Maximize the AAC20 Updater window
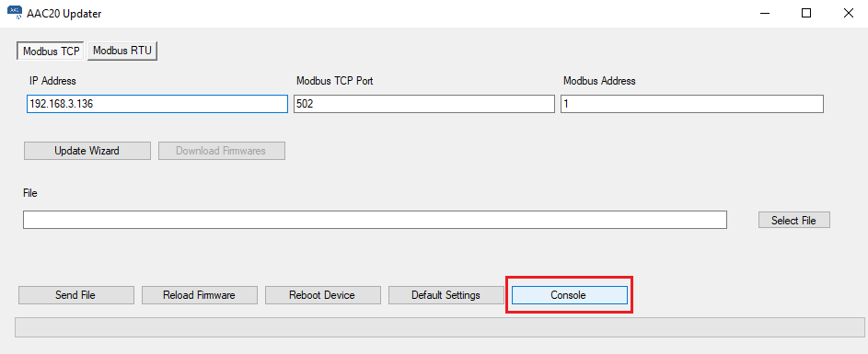This screenshot has width=868, height=354. coord(806,14)
